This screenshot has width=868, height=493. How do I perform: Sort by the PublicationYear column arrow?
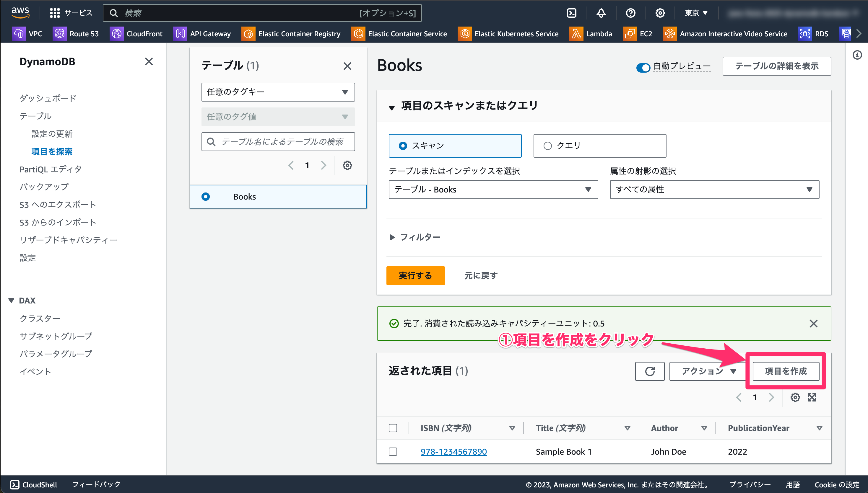[x=820, y=428]
